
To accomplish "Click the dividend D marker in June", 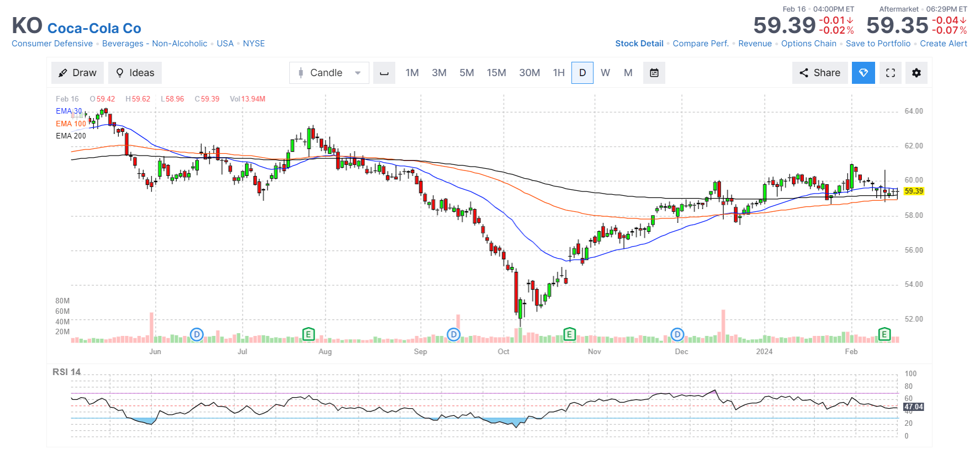I will click(197, 334).
